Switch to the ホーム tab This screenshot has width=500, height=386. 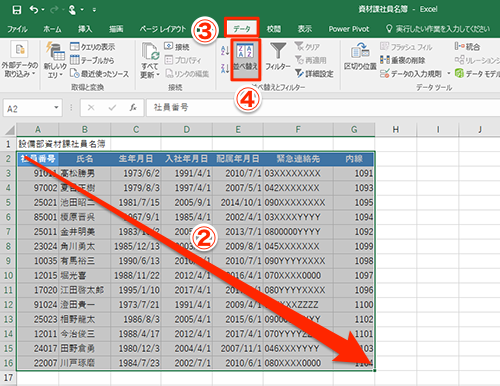[52, 29]
